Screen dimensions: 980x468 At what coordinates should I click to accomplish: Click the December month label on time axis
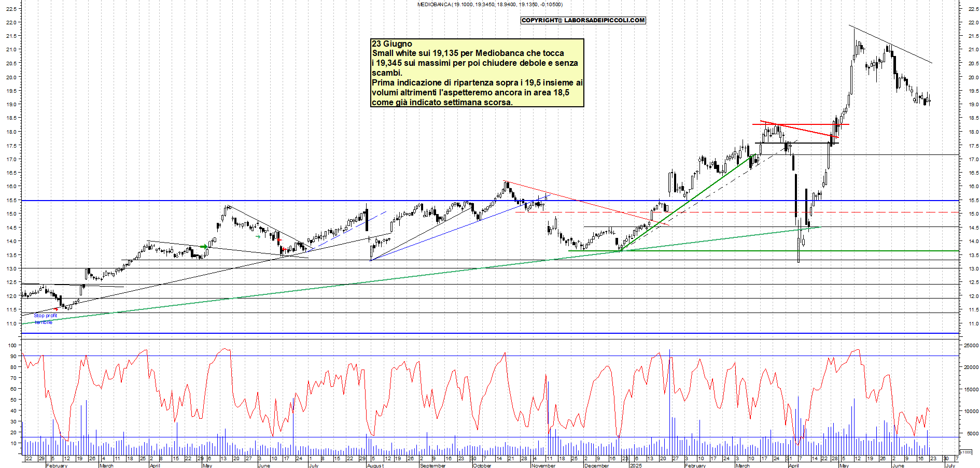click(x=597, y=465)
